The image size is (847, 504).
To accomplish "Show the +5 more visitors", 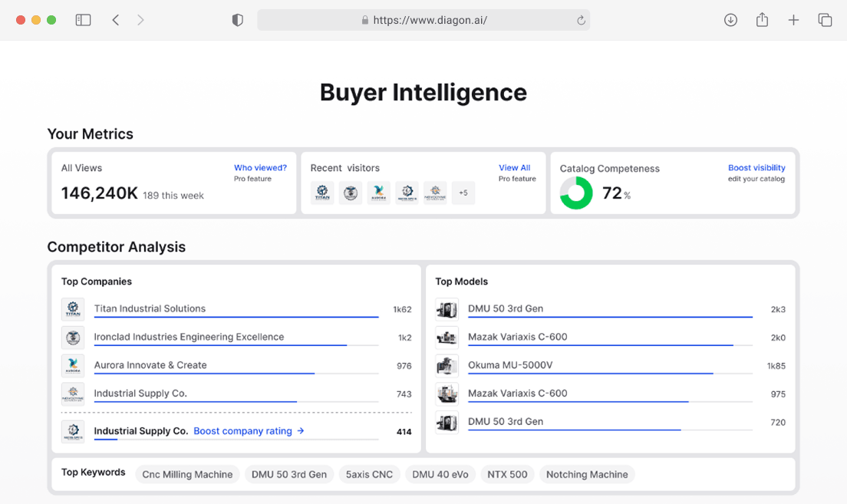I will 463,193.
